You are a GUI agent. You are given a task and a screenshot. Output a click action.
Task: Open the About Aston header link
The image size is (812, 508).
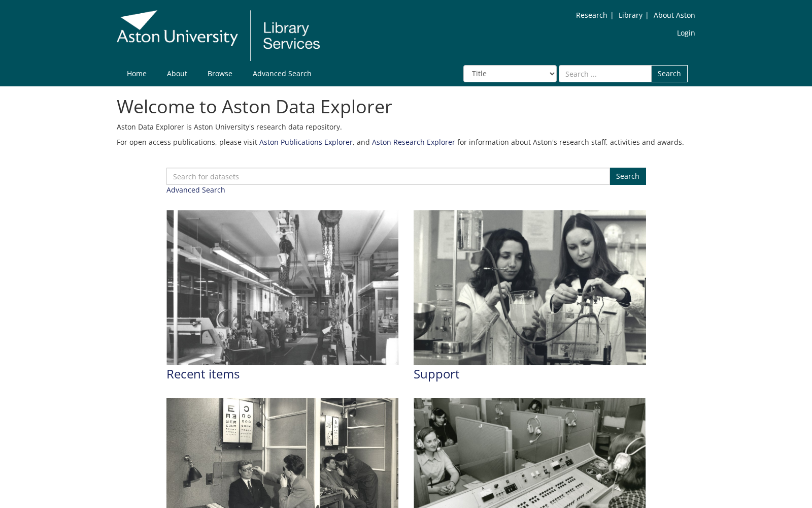tap(674, 15)
